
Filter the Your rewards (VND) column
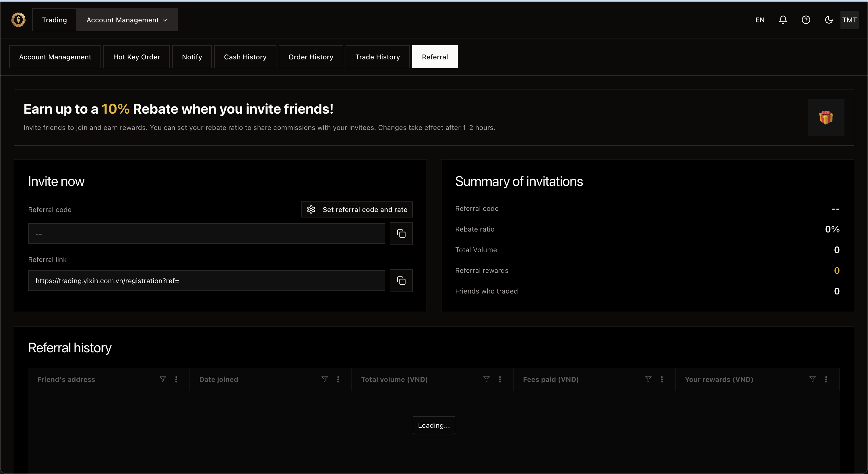click(812, 379)
